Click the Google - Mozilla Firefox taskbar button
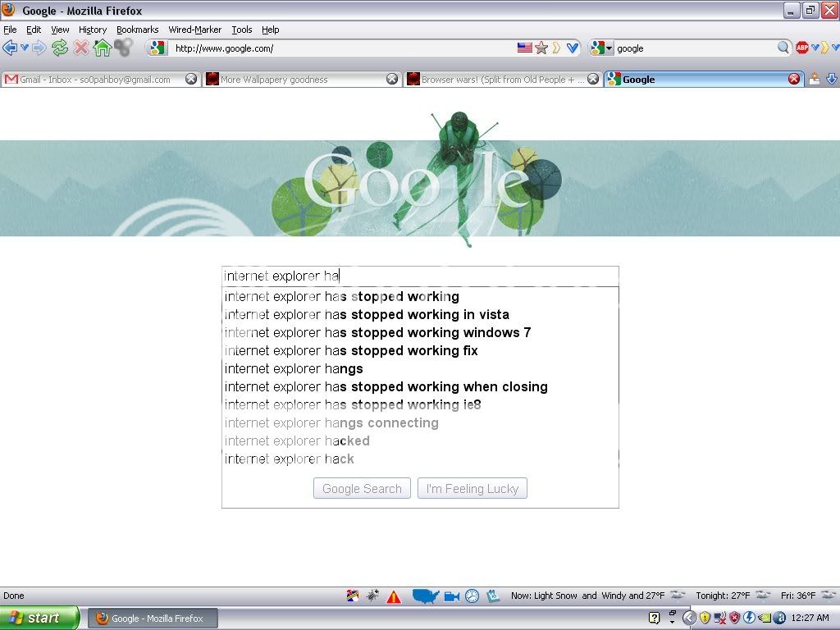 pos(153,619)
